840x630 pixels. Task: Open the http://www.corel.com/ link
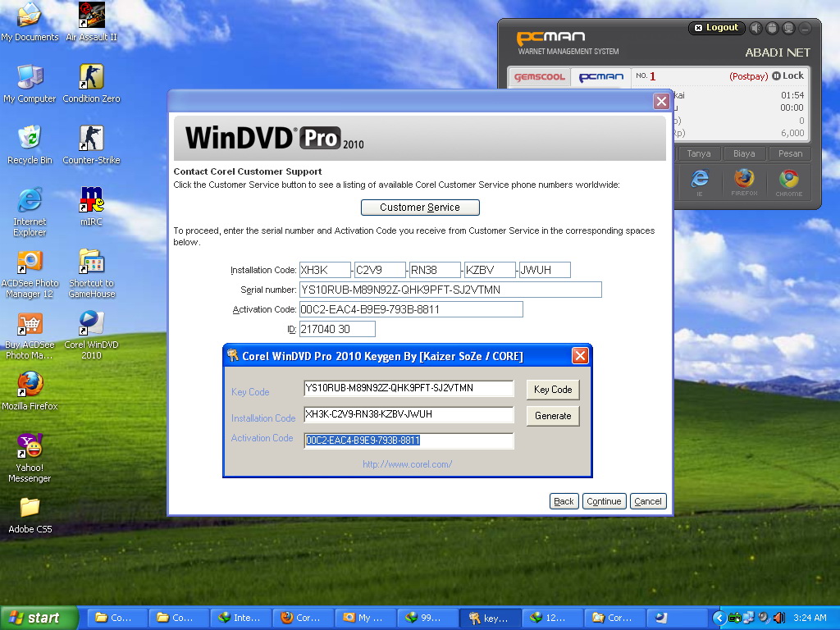coord(407,464)
